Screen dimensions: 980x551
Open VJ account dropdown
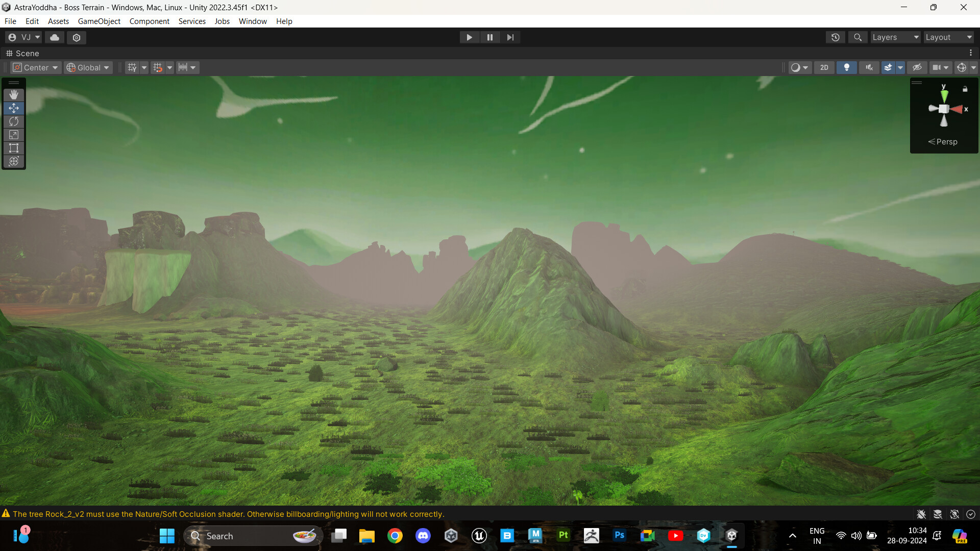pyautogui.click(x=23, y=37)
